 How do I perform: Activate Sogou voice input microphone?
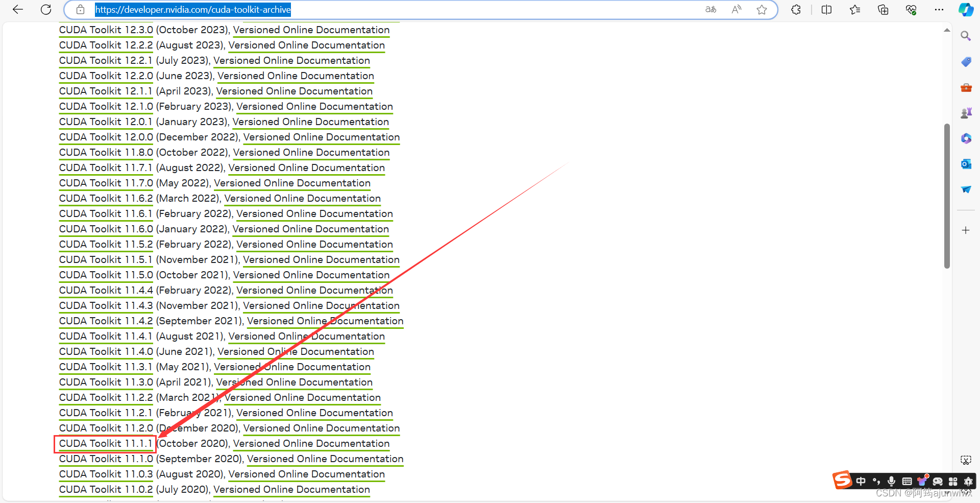pyautogui.click(x=892, y=481)
